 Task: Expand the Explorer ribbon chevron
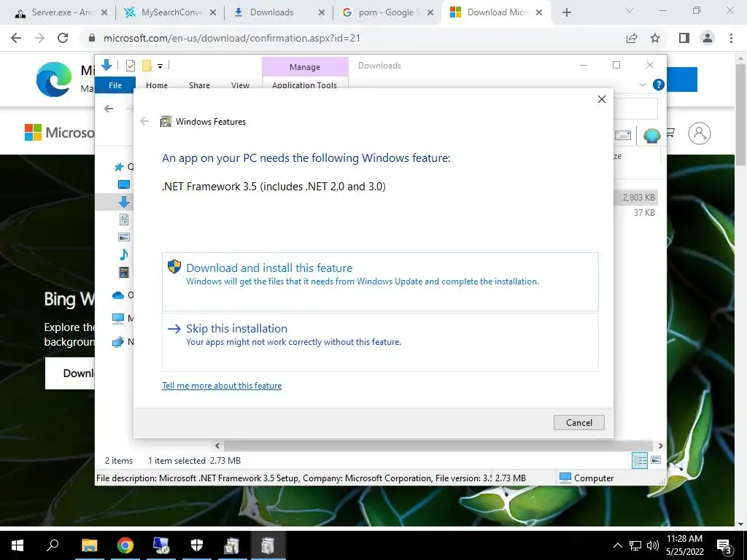[x=642, y=85]
